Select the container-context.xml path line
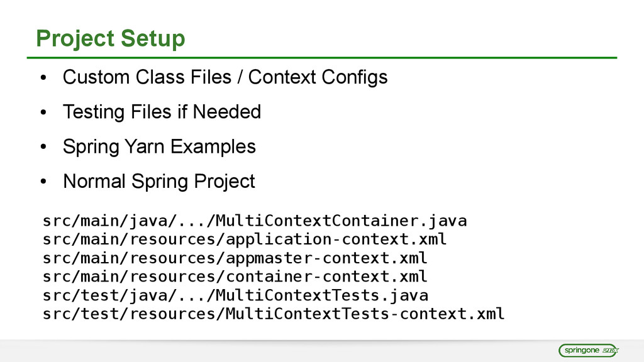Viewport: 644px width, 362px height. [x=235, y=276]
